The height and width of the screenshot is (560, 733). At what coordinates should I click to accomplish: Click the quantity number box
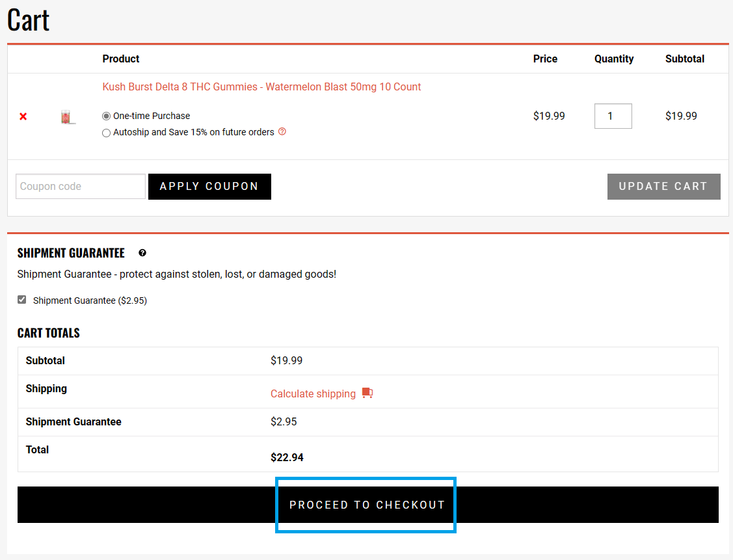click(x=613, y=116)
